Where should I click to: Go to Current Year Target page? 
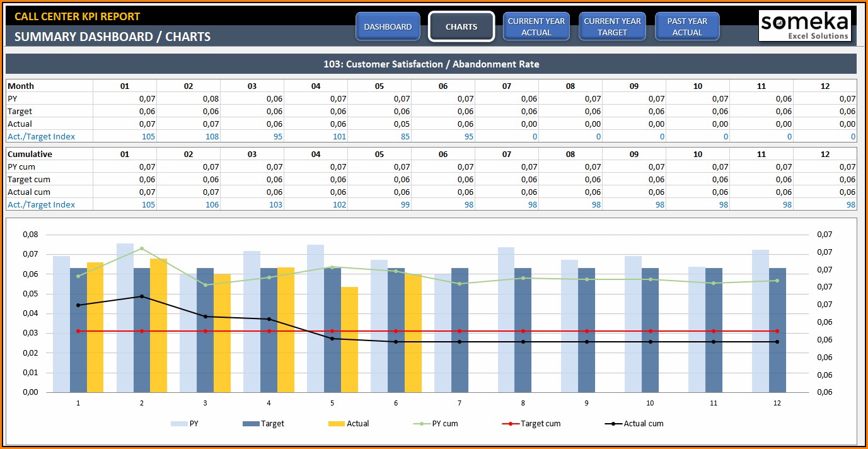[612, 27]
